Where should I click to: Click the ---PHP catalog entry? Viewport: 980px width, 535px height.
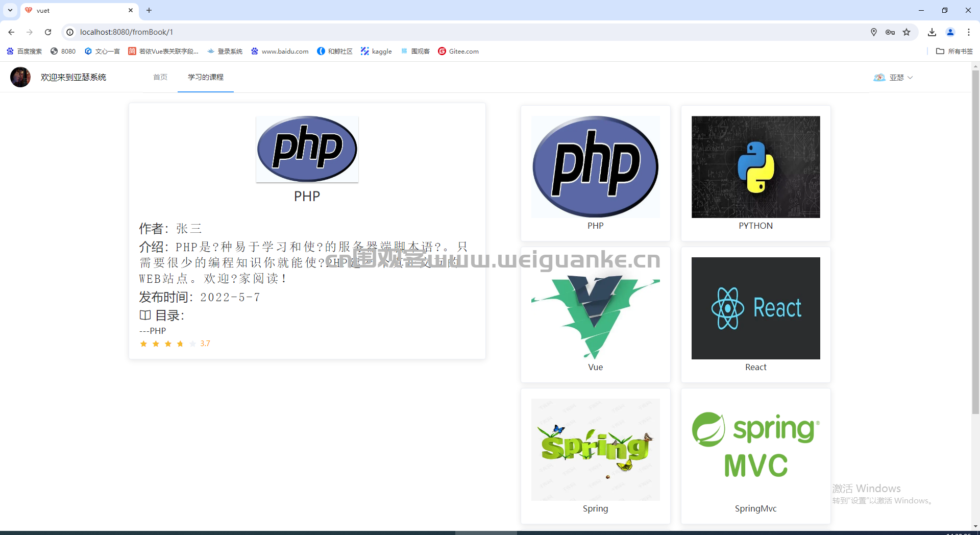(153, 331)
